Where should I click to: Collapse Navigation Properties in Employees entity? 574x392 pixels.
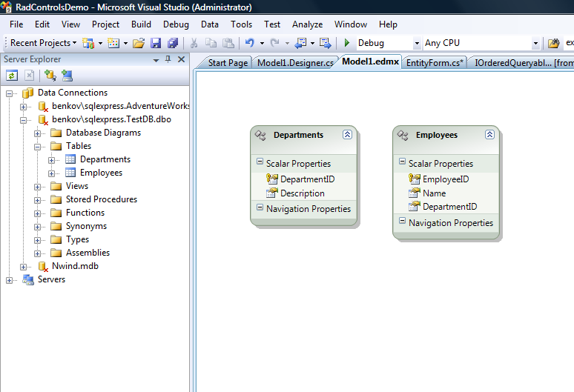point(402,221)
